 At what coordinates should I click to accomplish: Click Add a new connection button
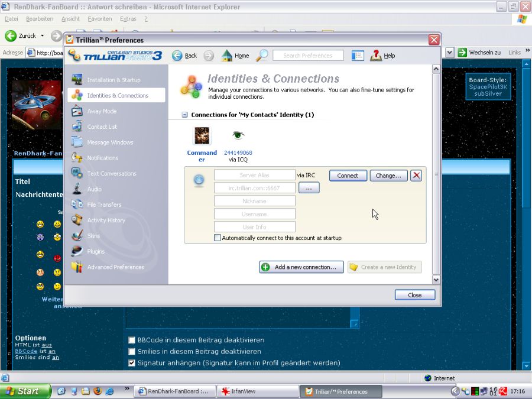[301, 267]
